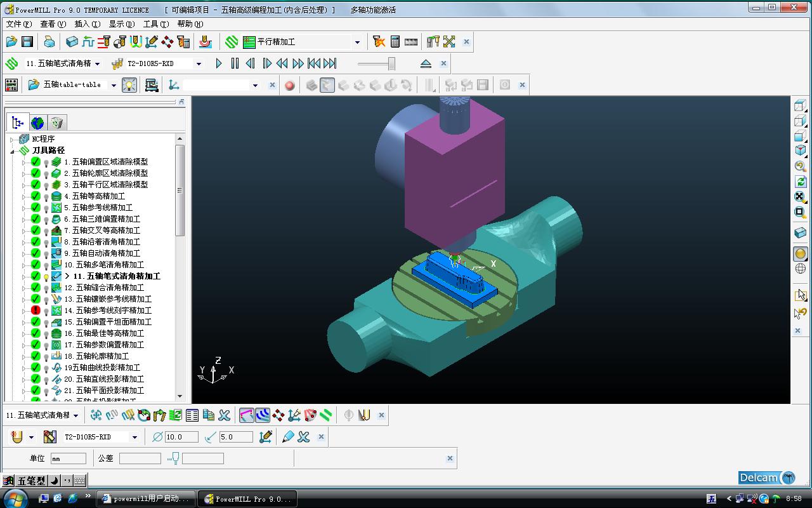Screen dimensions: 812x508
Task: Open project with the folder icon
Action: pos(11,42)
